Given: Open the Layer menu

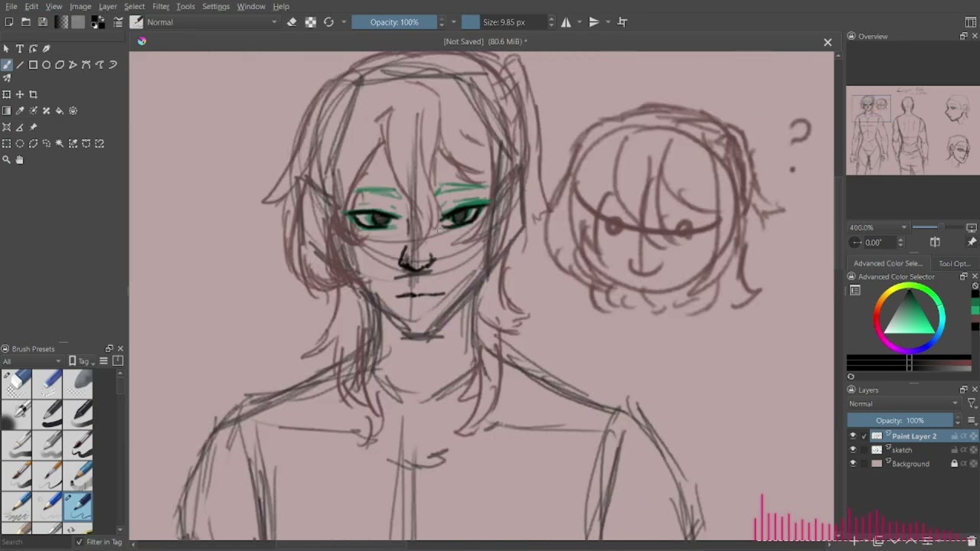Looking at the screenshot, I should [x=107, y=6].
